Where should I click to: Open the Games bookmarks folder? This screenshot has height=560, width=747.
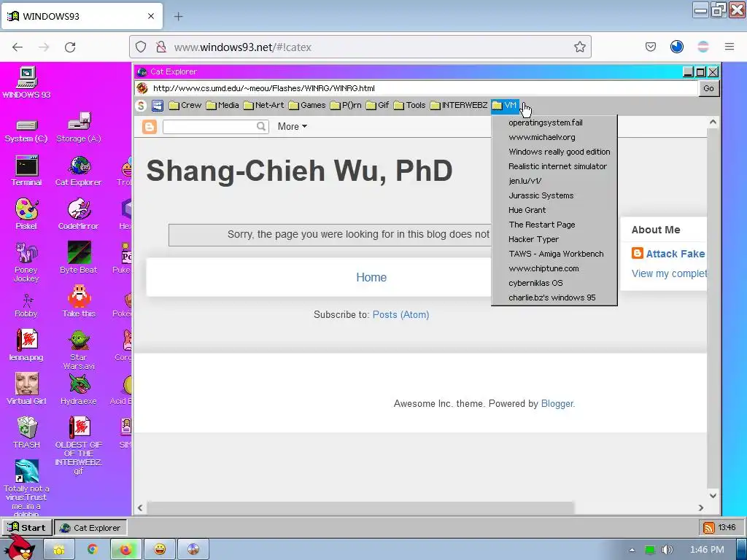[307, 105]
